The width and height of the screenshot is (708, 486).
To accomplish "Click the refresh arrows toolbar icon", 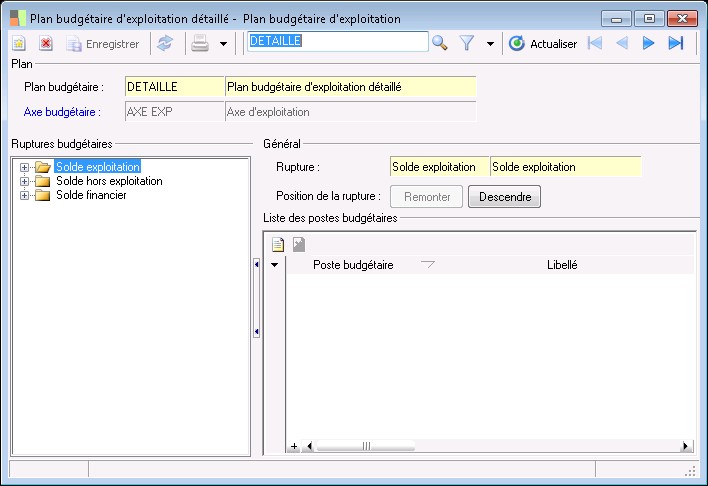I will click(165, 44).
